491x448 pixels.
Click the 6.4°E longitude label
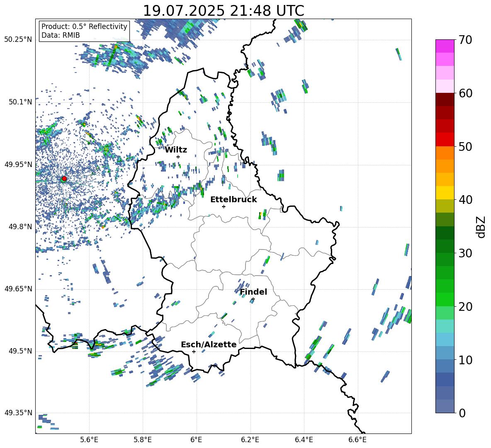[x=304, y=440]
